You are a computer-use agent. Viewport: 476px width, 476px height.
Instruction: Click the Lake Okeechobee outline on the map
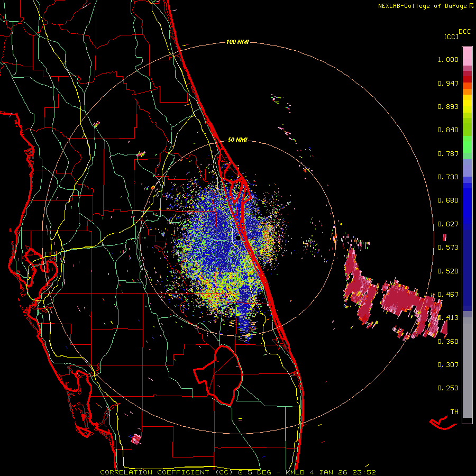click(x=218, y=375)
